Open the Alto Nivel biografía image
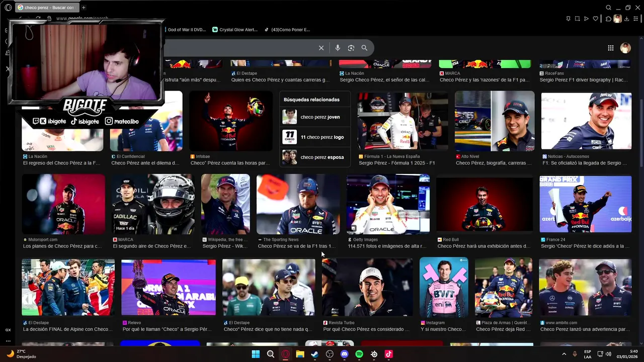644x362 pixels. click(x=495, y=121)
